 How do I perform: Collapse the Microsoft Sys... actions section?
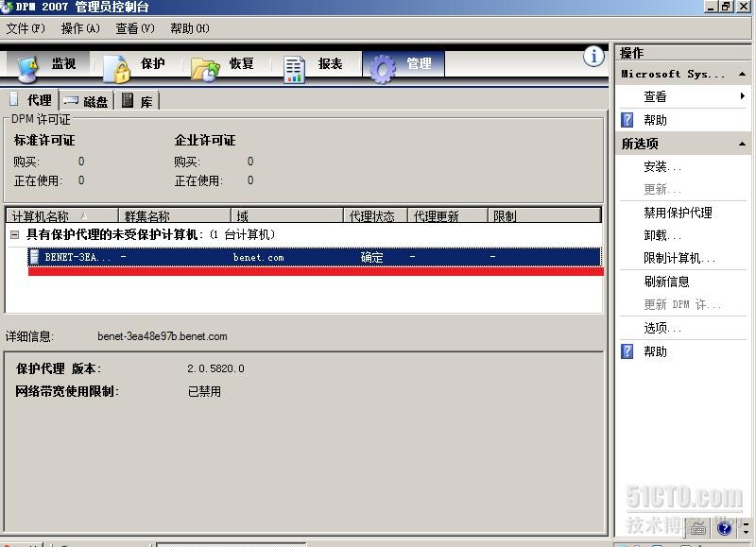click(x=742, y=74)
